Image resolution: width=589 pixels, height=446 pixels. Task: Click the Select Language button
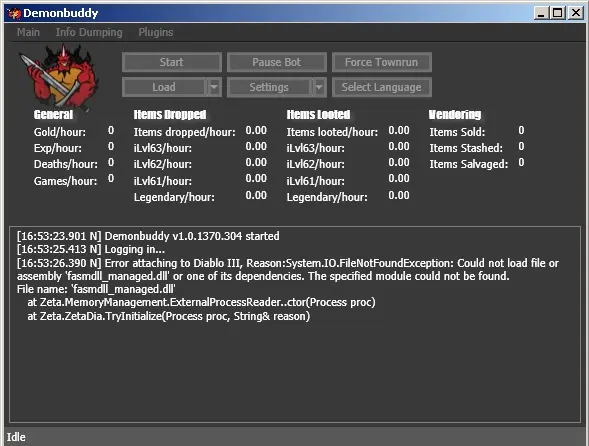[382, 87]
